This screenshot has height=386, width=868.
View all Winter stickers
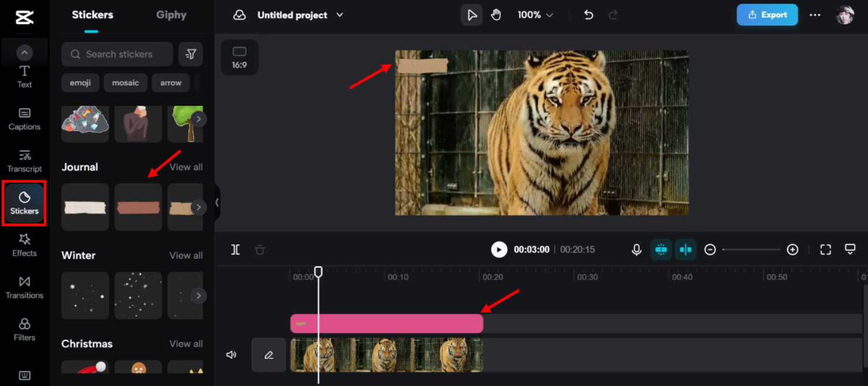[186, 255]
